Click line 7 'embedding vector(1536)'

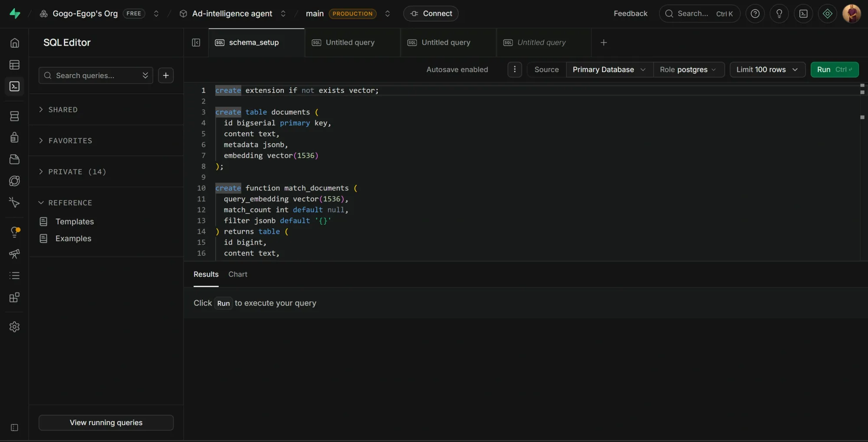pyautogui.click(x=271, y=155)
